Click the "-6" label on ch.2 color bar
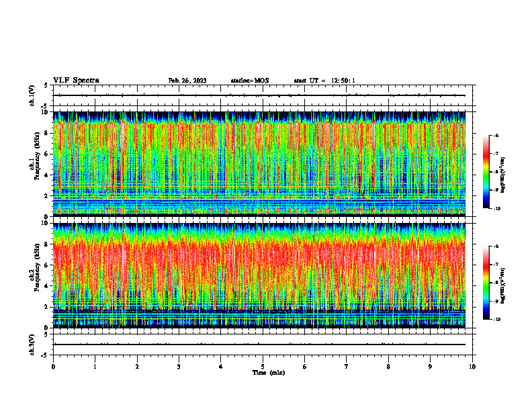 click(x=496, y=246)
